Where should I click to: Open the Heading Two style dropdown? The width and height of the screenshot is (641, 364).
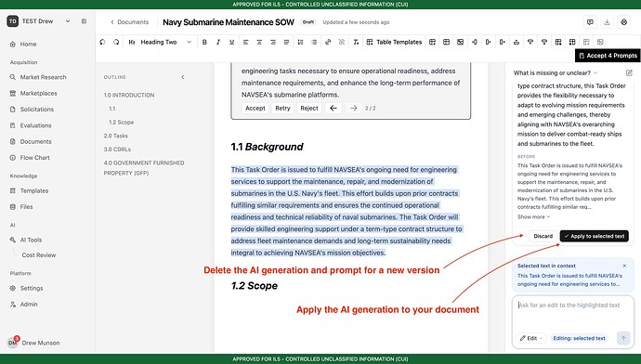tap(160, 42)
